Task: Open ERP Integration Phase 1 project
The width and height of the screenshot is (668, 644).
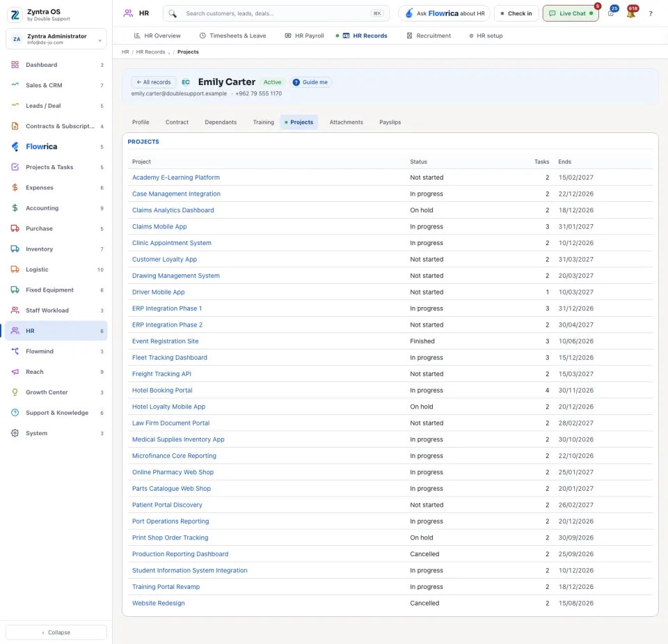Action: pyautogui.click(x=166, y=308)
